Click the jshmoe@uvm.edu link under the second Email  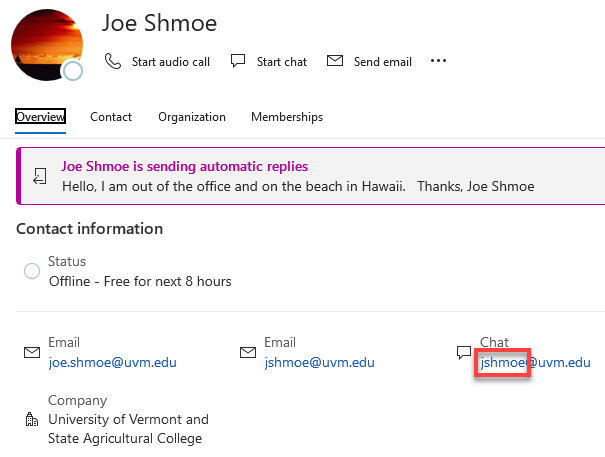pyautogui.click(x=319, y=362)
